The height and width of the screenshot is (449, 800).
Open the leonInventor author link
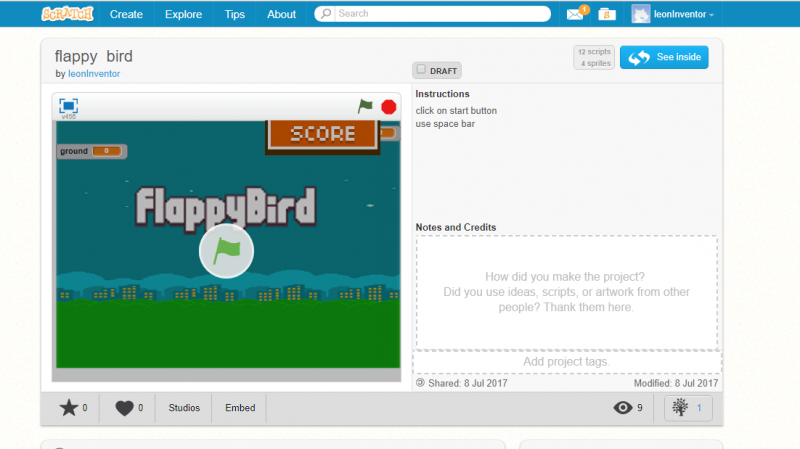94,73
